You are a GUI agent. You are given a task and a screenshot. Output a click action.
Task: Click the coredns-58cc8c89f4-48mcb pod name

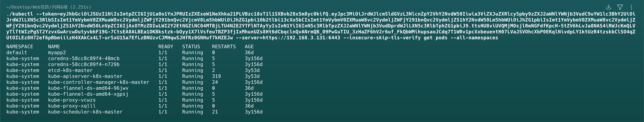(x=83, y=59)
